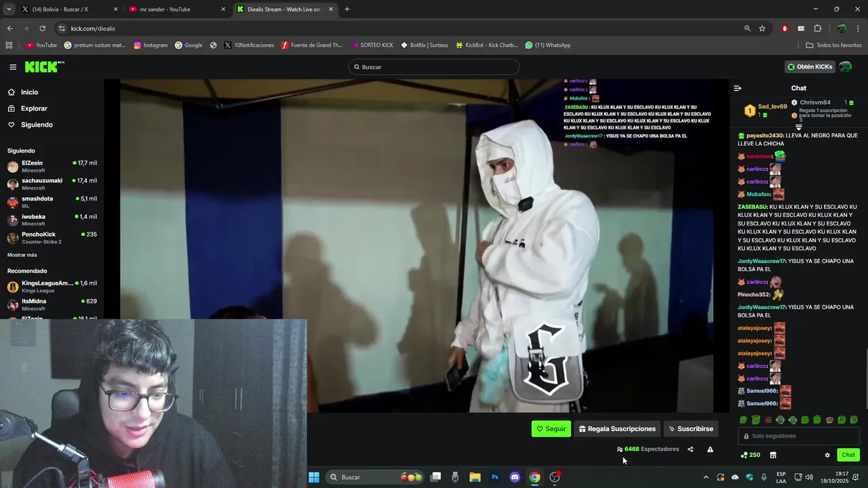
Task: Open the Chrome apps grid icon
Action: (9, 45)
